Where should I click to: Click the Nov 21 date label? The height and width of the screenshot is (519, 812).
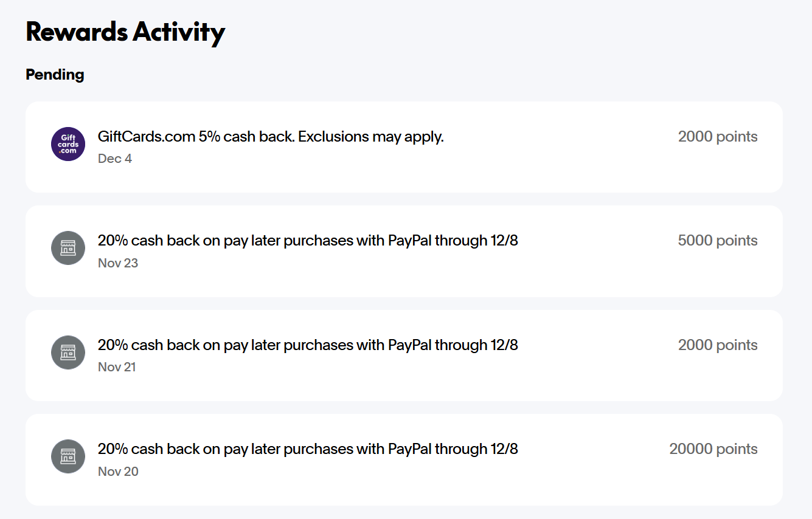(117, 367)
